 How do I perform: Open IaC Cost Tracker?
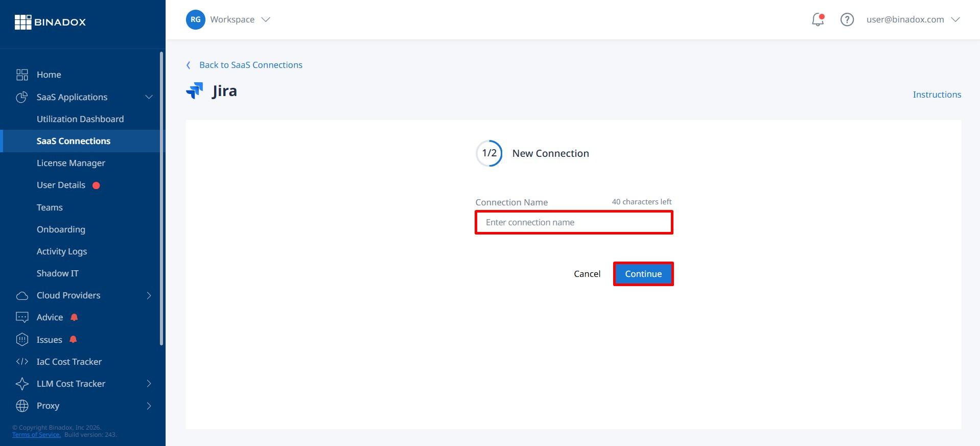point(69,362)
